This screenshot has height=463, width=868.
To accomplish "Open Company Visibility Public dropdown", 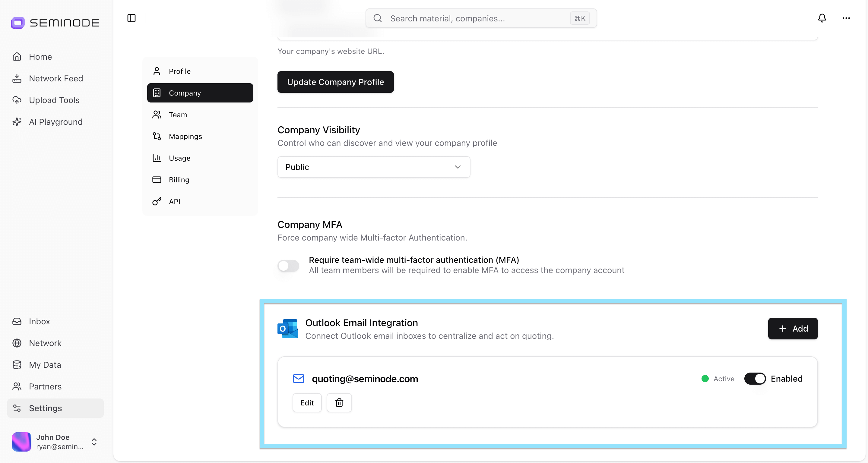I will (373, 167).
